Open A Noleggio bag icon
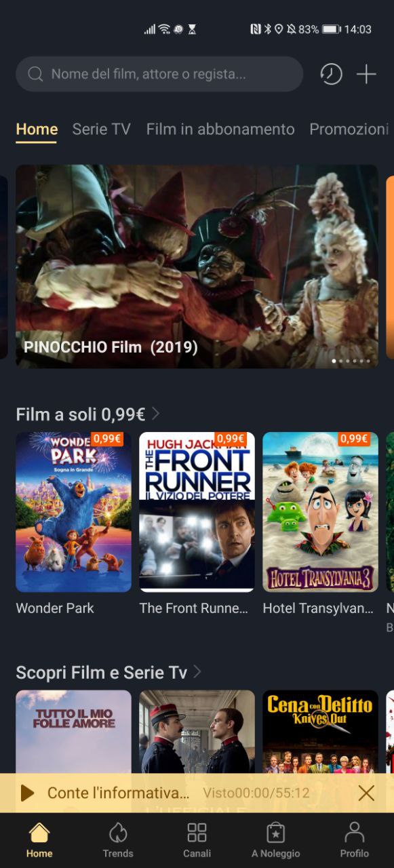This screenshot has height=868, width=394. coord(276,833)
